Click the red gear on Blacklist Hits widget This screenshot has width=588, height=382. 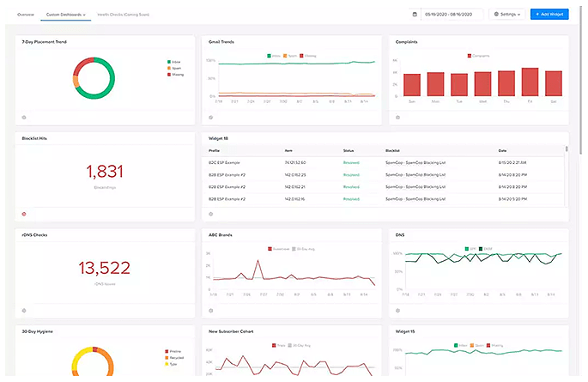tap(24, 214)
